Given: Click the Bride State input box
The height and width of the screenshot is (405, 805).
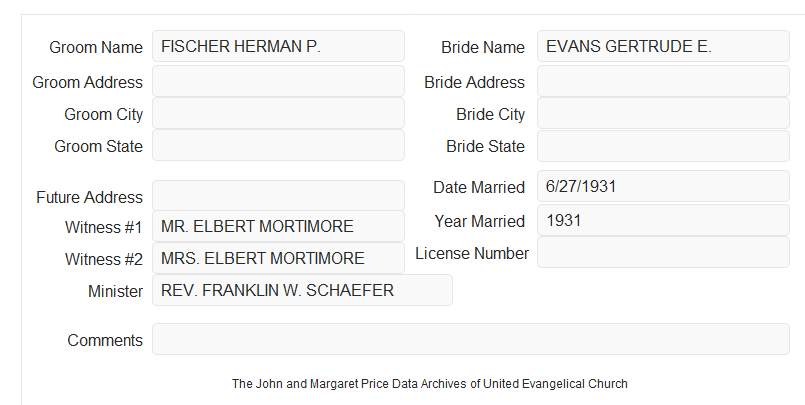Looking at the screenshot, I should click(x=663, y=146).
